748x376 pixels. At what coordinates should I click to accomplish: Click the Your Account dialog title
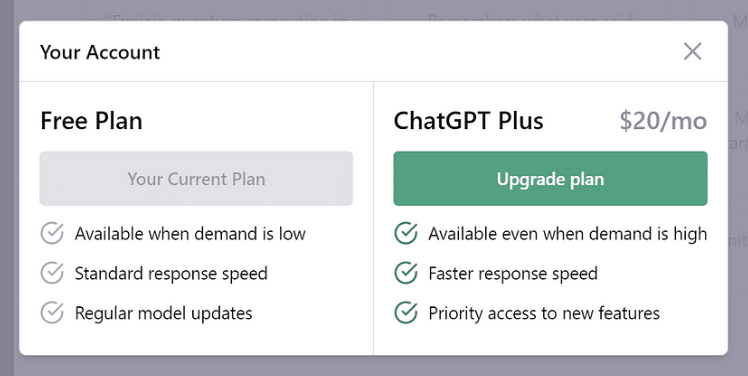(x=100, y=52)
